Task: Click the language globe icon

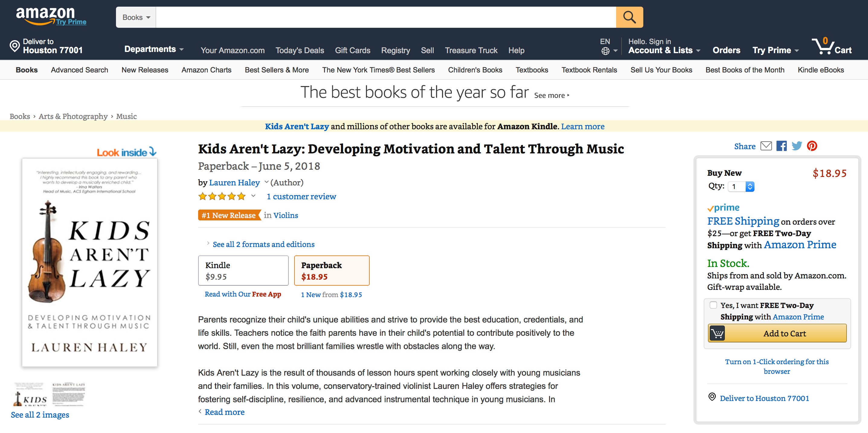Action: (x=605, y=51)
